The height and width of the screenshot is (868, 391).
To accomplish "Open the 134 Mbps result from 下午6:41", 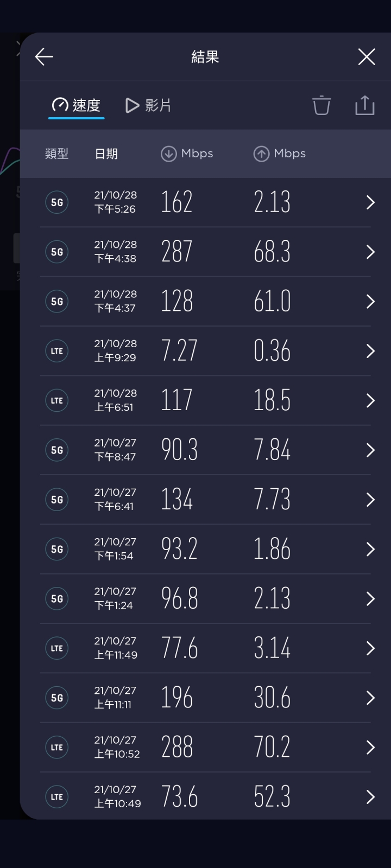I will [205, 500].
